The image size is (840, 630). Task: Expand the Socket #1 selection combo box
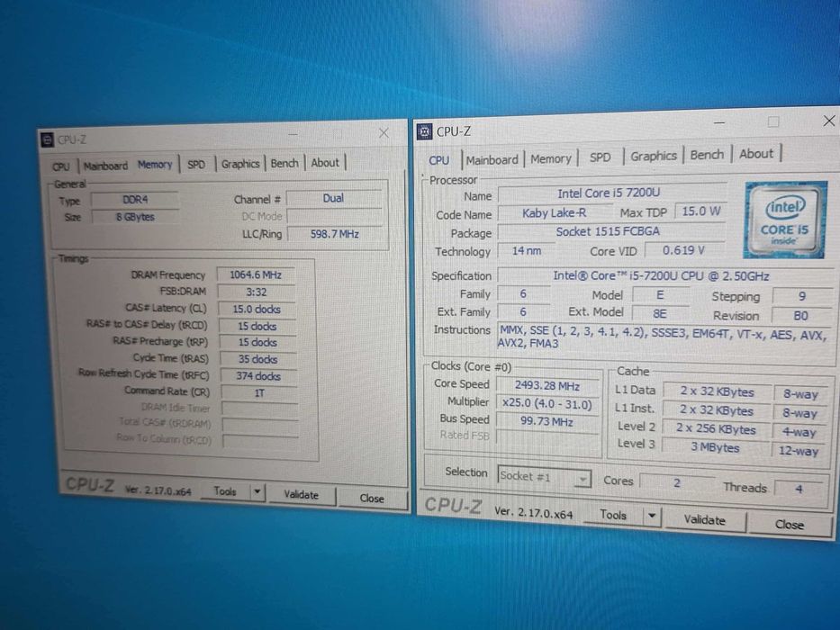coord(545,476)
